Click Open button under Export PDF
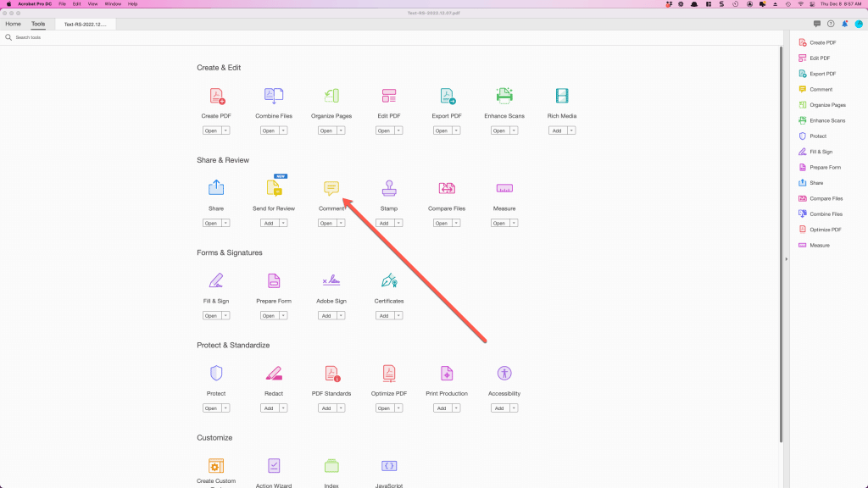868x488 pixels. pos(441,130)
